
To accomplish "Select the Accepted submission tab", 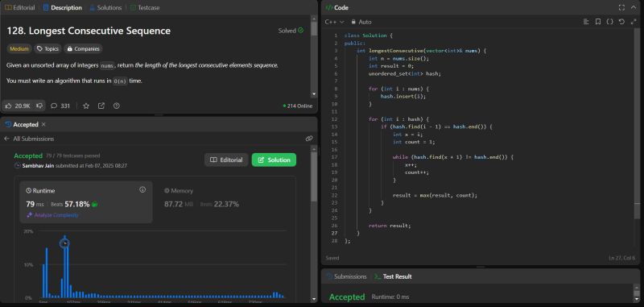I will [x=23, y=124].
